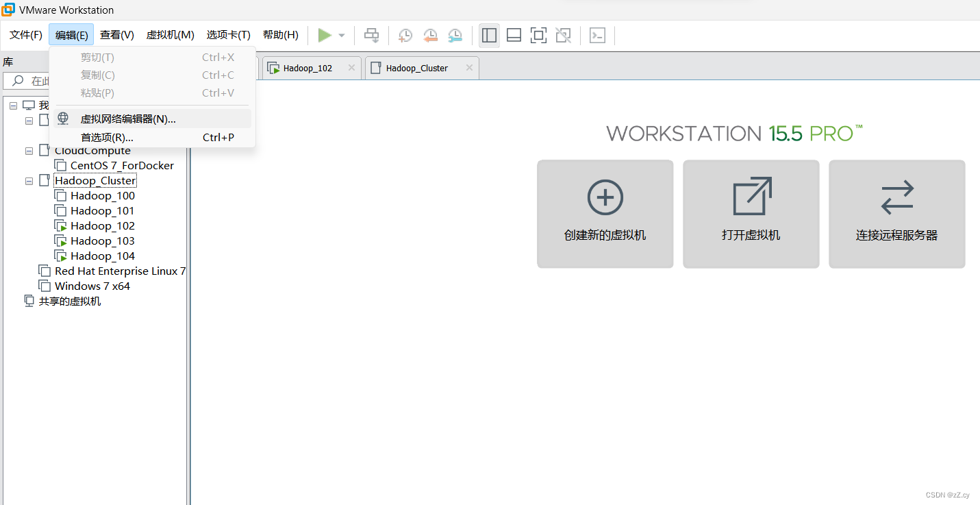The image size is (980, 505).
Task: Click the VM icon next to Hadoop_100
Action: pyautogui.click(x=60, y=196)
